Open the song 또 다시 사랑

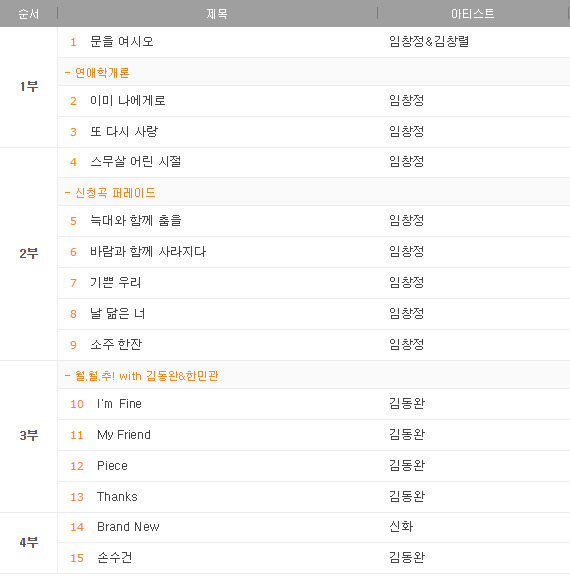click(124, 132)
